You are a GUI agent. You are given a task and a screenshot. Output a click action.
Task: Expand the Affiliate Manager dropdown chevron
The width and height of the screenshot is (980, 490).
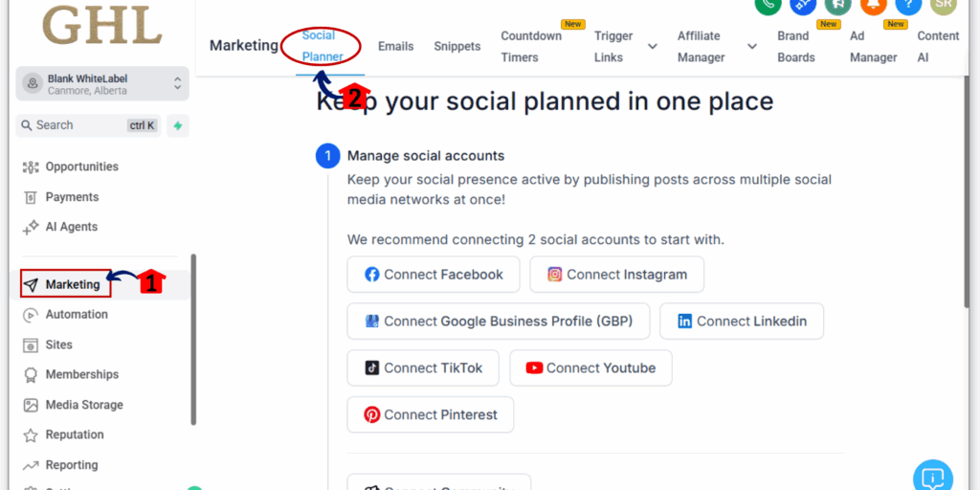click(752, 46)
